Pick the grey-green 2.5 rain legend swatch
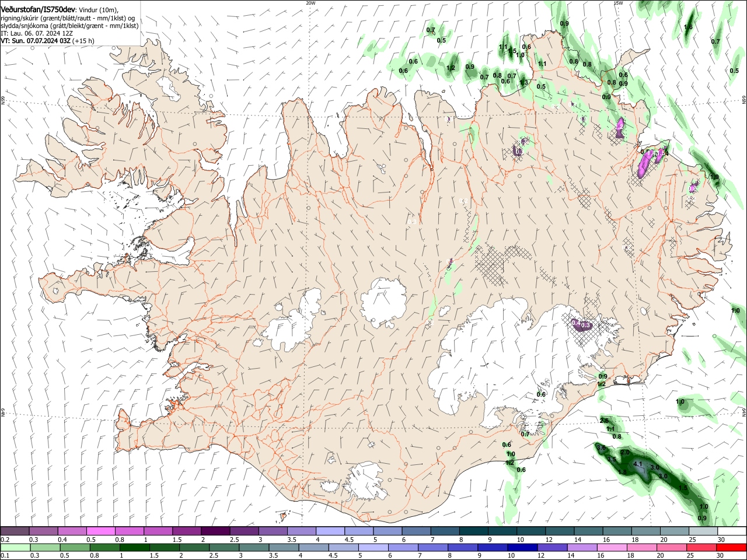This screenshot has height=560, width=747. [224, 547]
